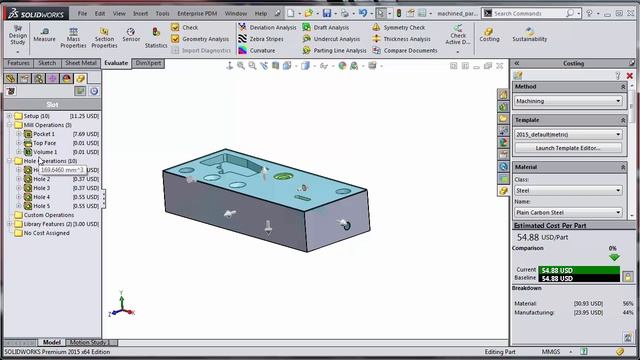Screen dimensions: 640x360
Task: Select Volume 1 operation
Action: (45, 152)
